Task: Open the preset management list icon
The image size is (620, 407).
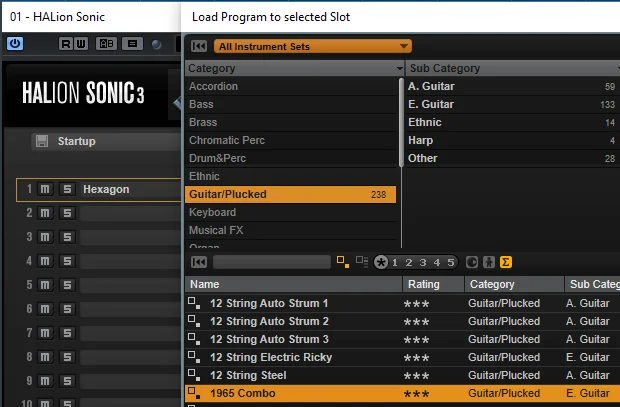Action: [x=132, y=44]
